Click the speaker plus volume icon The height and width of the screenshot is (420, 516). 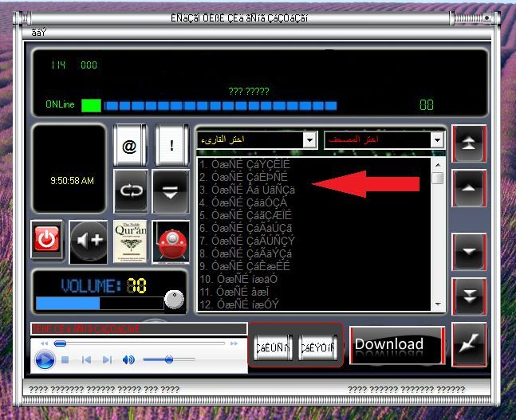89,241
